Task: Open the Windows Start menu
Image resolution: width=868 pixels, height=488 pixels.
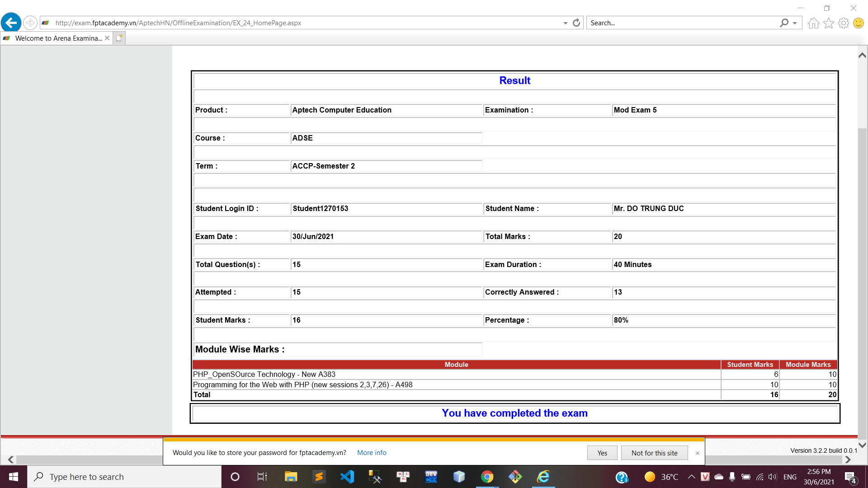Action: pos(14,477)
